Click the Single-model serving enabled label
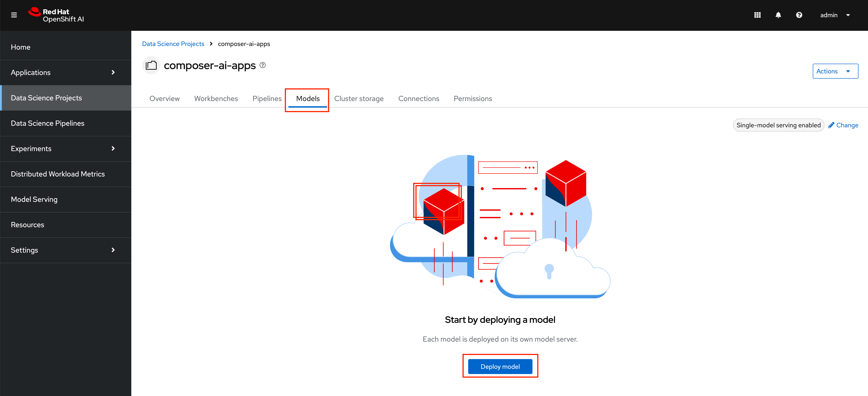The width and height of the screenshot is (868, 396). 778,125
